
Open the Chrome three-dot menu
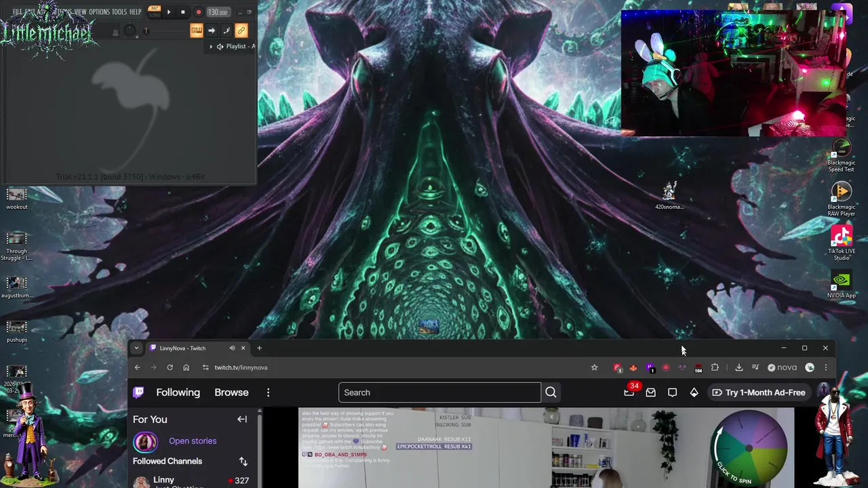coord(826,367)
